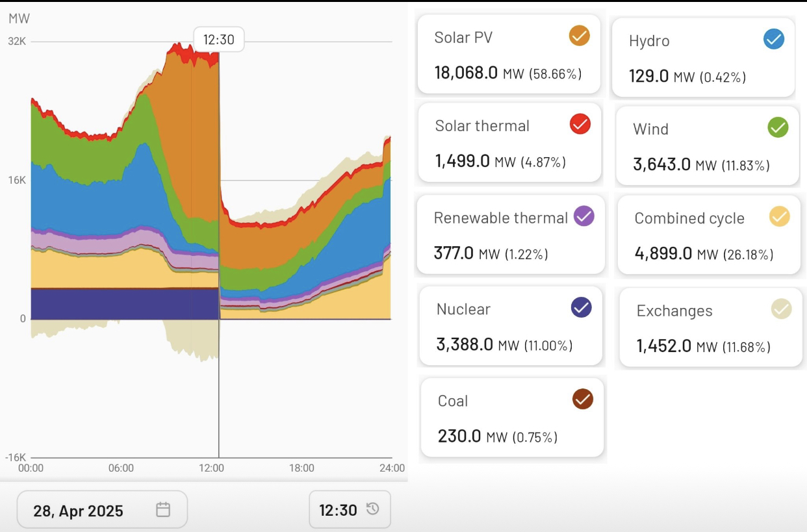This screenshot has width=807, height=532.
Task: Toggle the Combined cycle yellow checkmark
Action: pyautogui.click(x=779, y=217)
